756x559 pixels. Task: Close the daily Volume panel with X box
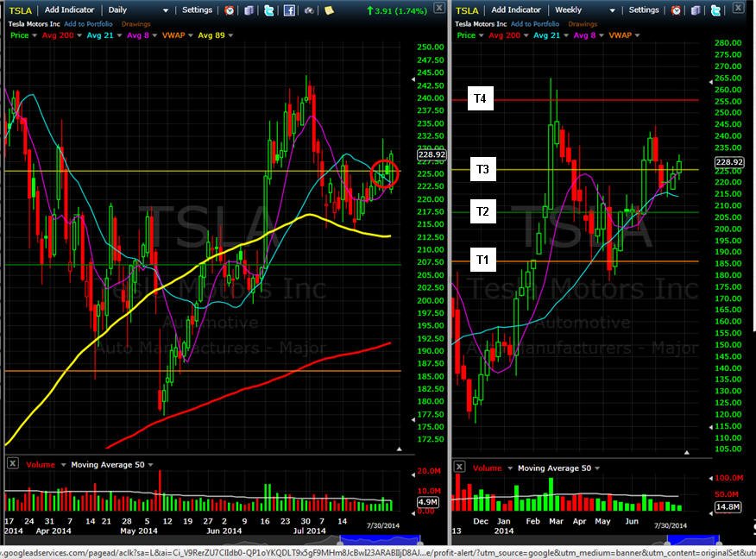coord(13,463)
